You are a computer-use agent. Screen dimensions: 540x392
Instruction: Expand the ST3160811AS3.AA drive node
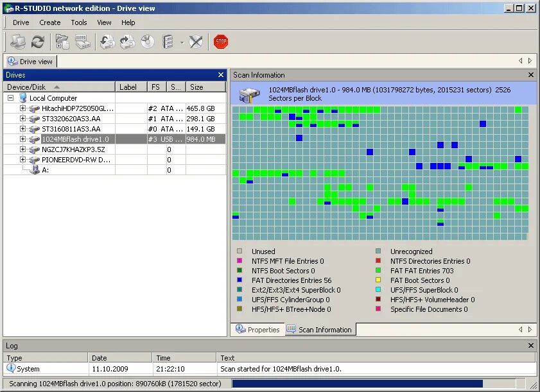click(22, 129)
